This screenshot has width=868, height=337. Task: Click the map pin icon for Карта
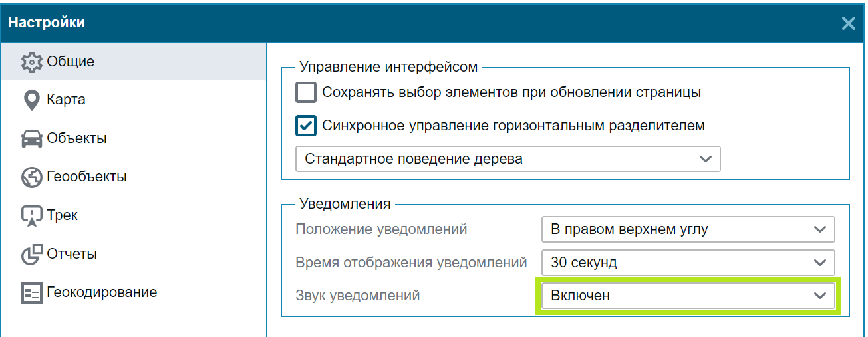pos(31,101)
